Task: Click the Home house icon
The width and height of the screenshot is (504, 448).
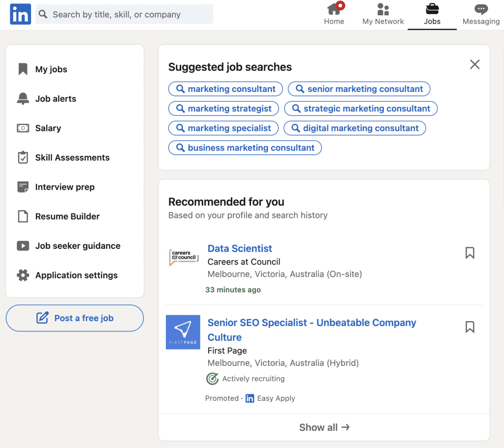Action: 334,9
